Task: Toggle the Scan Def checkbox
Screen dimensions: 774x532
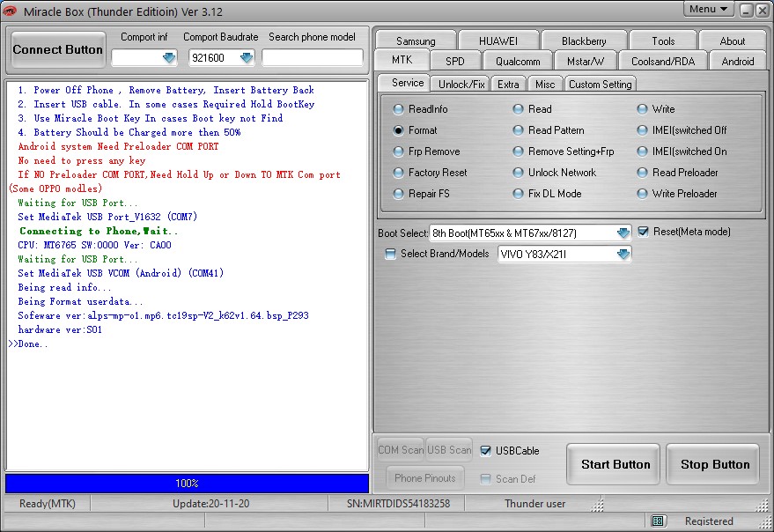Action: [x=486, y=478]
